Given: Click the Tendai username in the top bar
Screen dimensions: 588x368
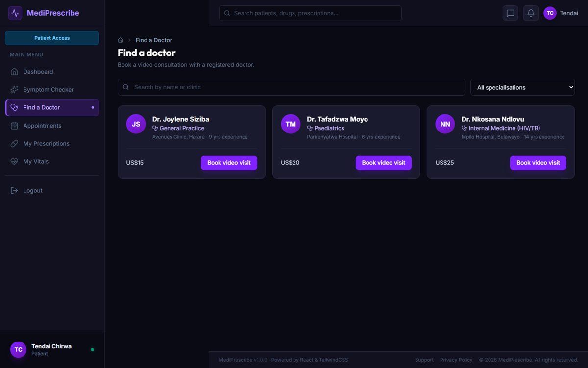Looking at the screenshot, I should pyautogui.click(x=569, y=13).
